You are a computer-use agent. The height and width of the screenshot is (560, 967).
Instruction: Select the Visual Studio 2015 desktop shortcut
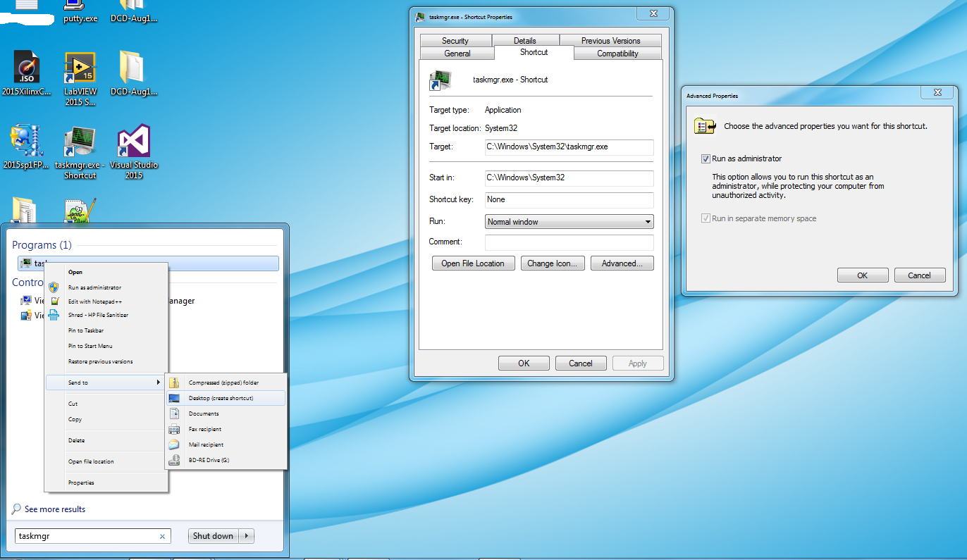[133, 151]
